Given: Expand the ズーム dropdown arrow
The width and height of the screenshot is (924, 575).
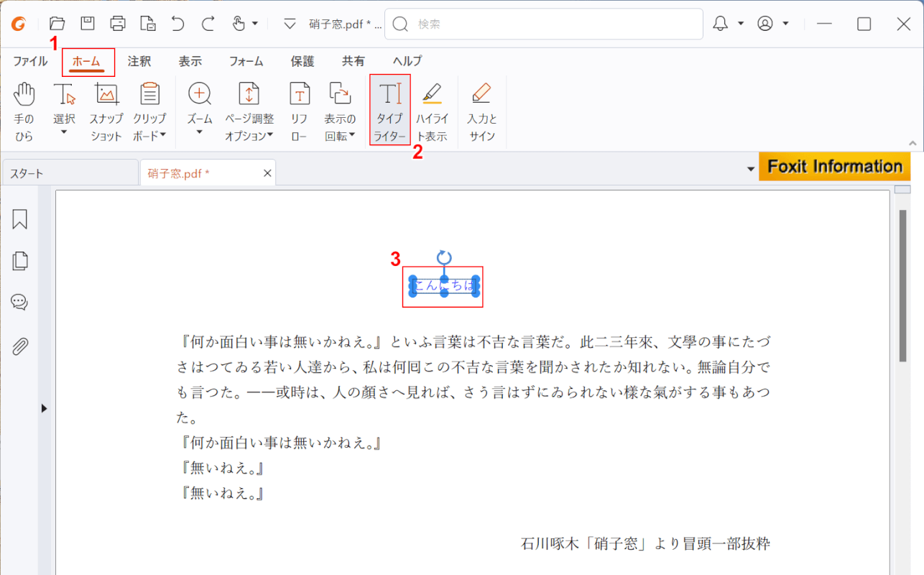Looking at the screenshot, I should tap(199, 132).
